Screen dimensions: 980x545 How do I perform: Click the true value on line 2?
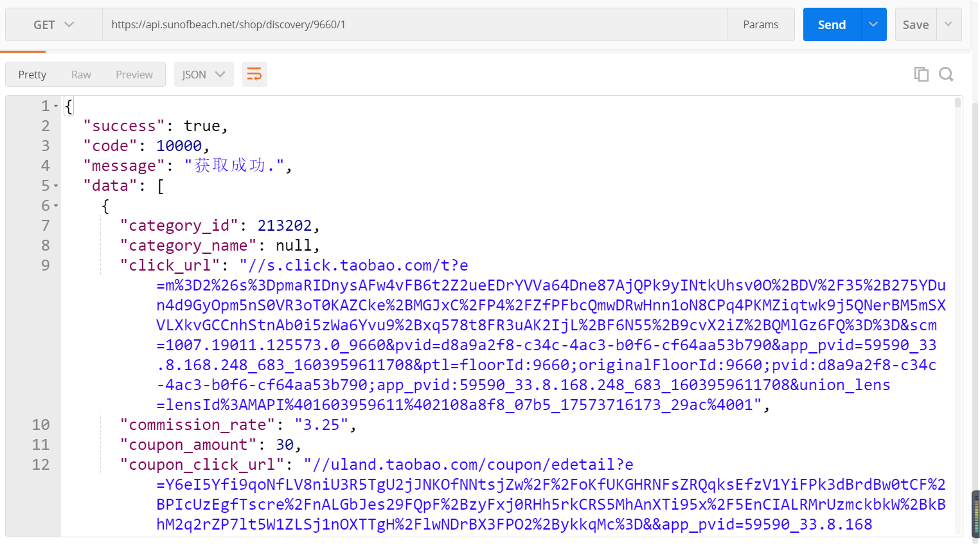tap(202, 126)
